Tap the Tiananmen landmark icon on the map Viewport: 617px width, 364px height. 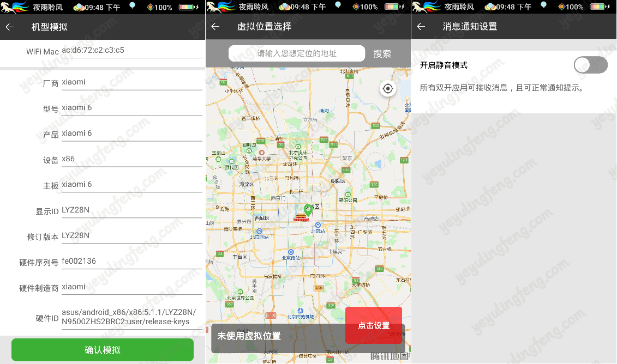tap(301, 217)
